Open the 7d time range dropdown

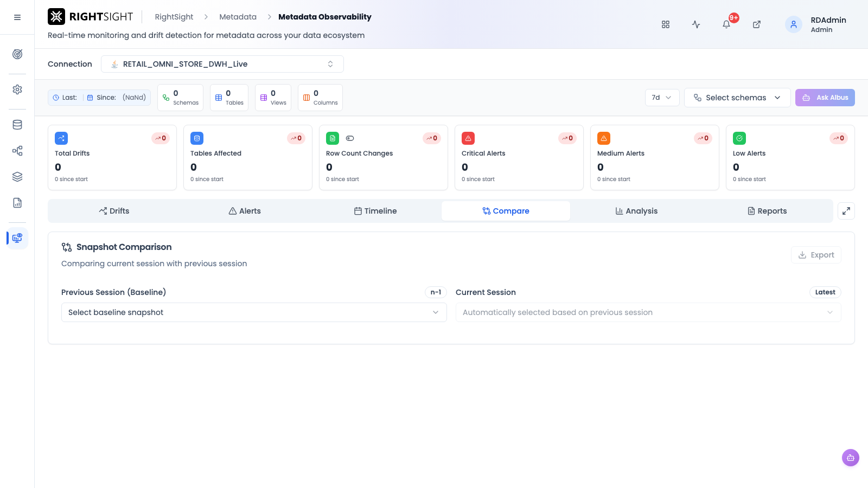(x=662, y=98)
